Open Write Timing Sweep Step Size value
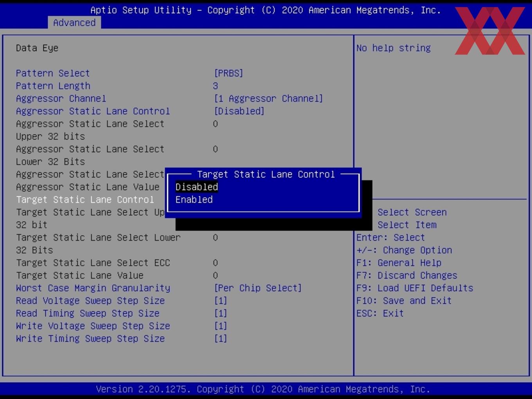Image resolution: width=532 pixels, height=399 pixels. click(221, 339)
